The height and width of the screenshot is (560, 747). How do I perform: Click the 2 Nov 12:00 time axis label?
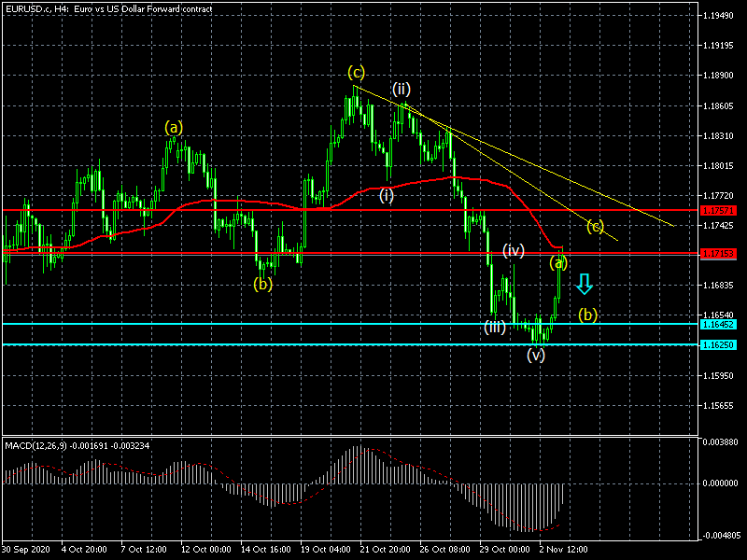564,551
